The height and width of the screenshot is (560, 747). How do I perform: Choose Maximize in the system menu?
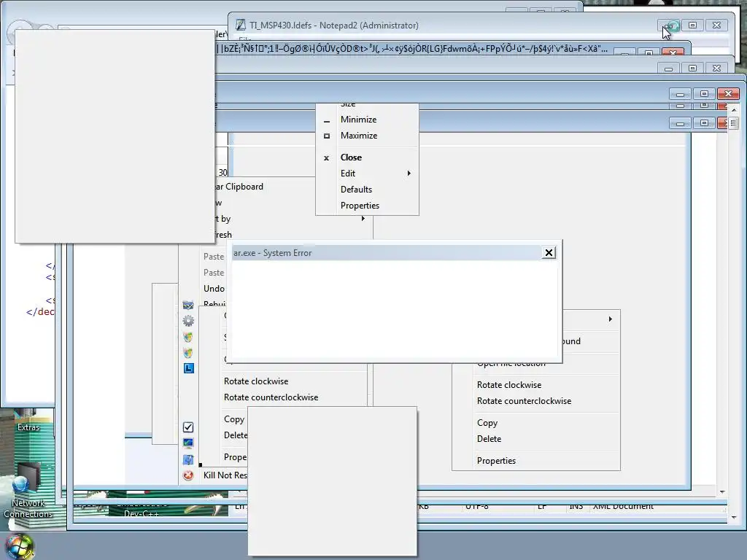[359, 136]
